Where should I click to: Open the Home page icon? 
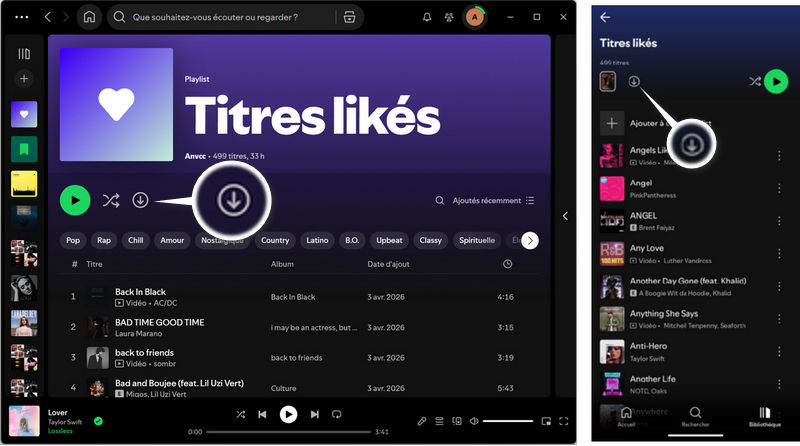pos(89,17)
